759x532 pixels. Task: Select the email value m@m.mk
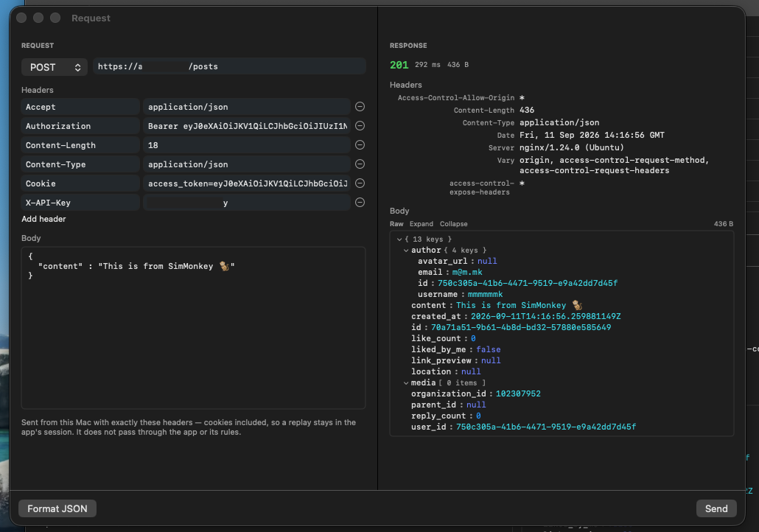point(467,272)
